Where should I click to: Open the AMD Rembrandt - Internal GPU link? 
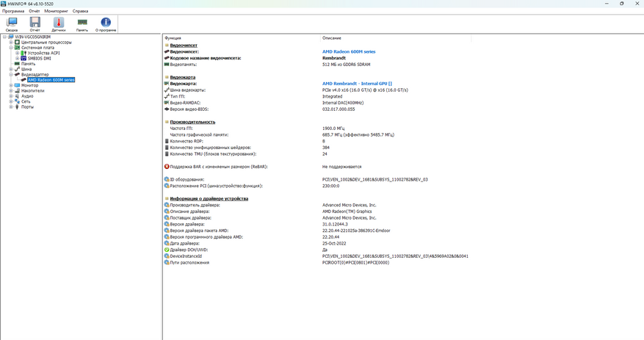(357, 84)
